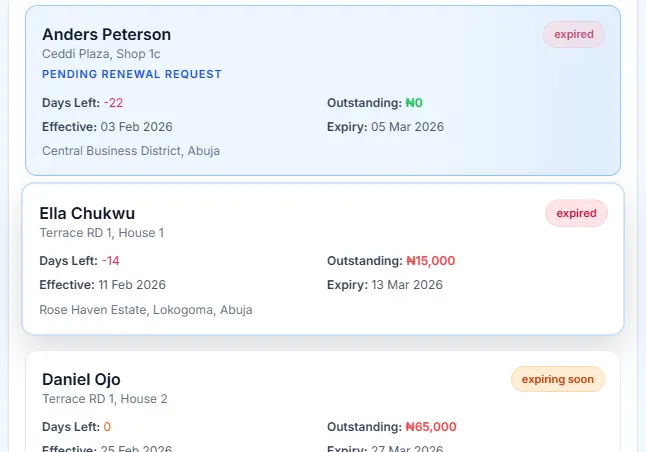The image size is (646, 452).
Task: Click Daniel Ojo's 0 days left value
Action: tap(107, 426)
